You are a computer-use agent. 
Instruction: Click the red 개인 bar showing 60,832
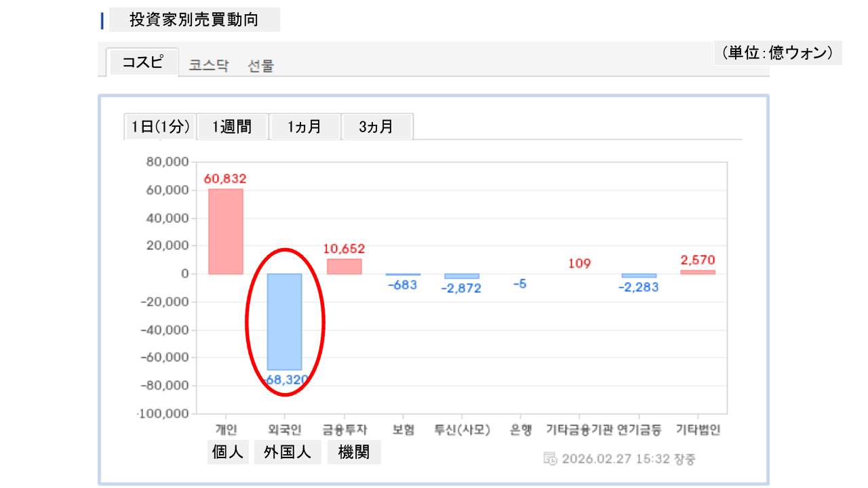click(225, 231)
